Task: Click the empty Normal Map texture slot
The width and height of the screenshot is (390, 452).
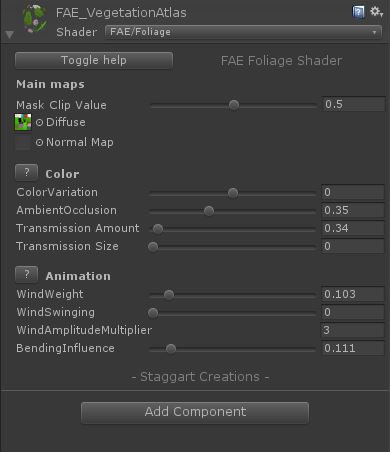Action: pos(23,143)
